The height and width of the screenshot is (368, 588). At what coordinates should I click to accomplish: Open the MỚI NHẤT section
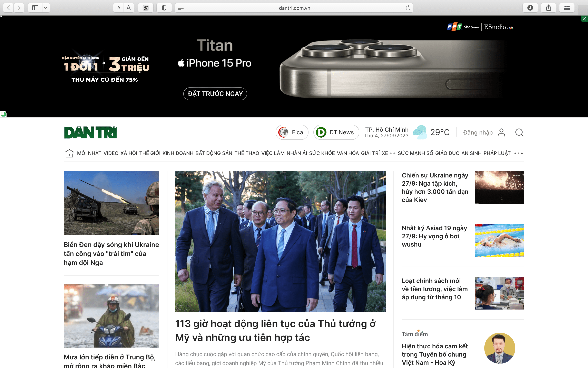(x=89, y=153)
